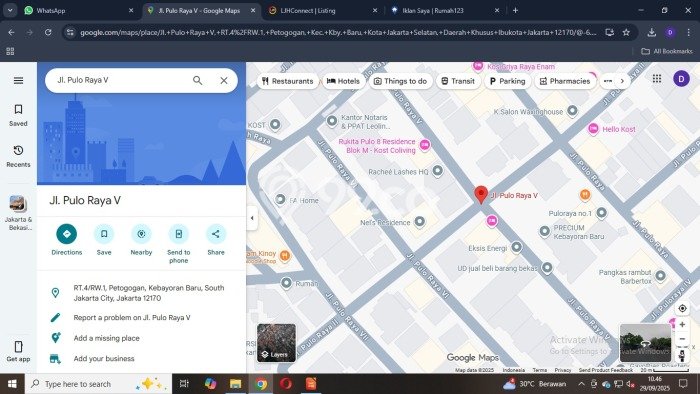The height and width of the screenshot is (394, 700).
Task: Click the search magnifier icon
Action: (x=197, y=80)
